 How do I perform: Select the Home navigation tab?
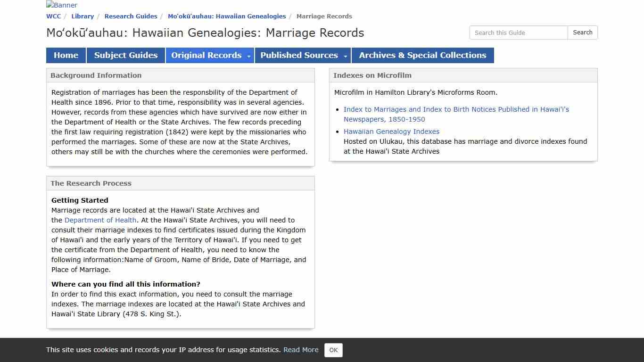coord(66,55)
